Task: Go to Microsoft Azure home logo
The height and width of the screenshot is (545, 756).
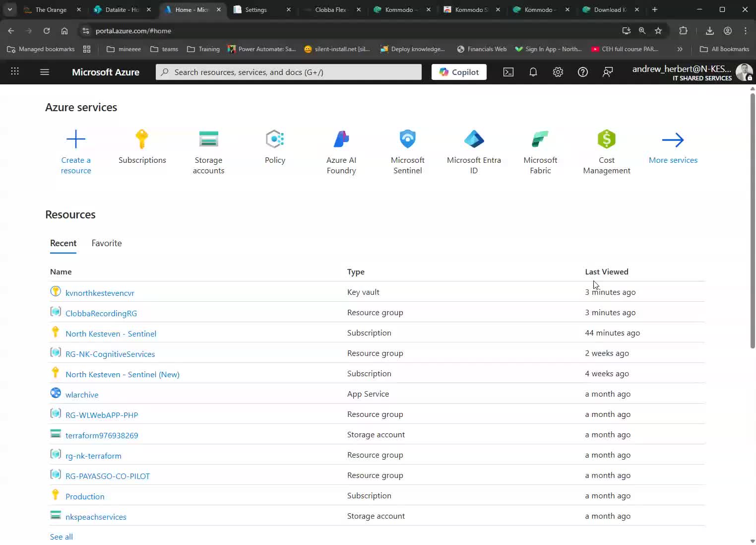Action: pos(106,72)
